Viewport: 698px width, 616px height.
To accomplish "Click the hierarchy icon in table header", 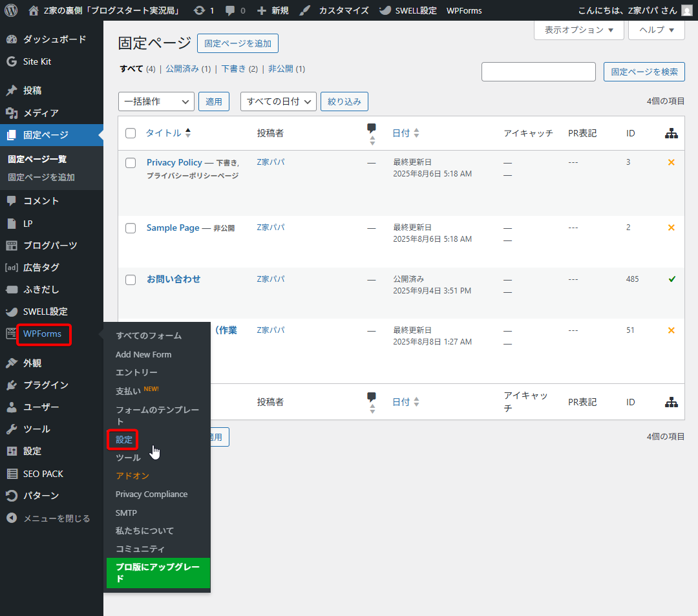I will (671, 133).
